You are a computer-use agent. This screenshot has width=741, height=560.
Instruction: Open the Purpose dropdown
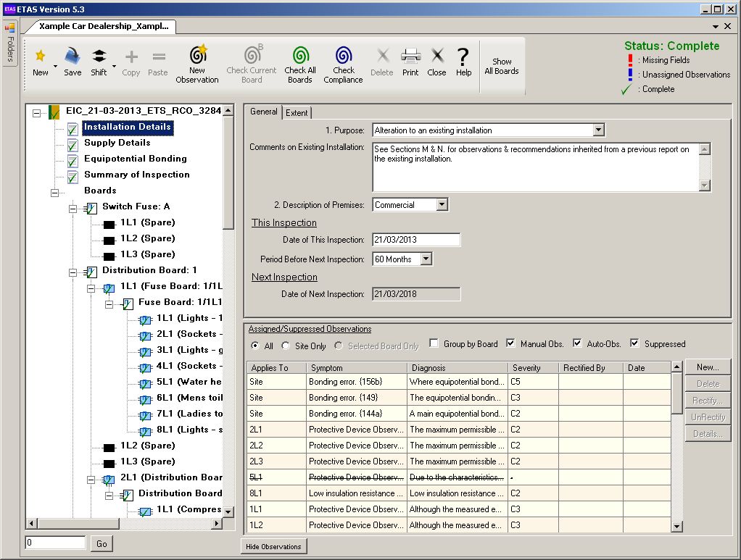pyautogui.click(x=599, y=130)
